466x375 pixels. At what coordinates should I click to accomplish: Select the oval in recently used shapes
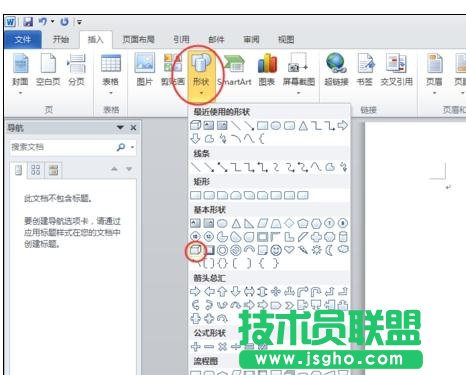276,126
